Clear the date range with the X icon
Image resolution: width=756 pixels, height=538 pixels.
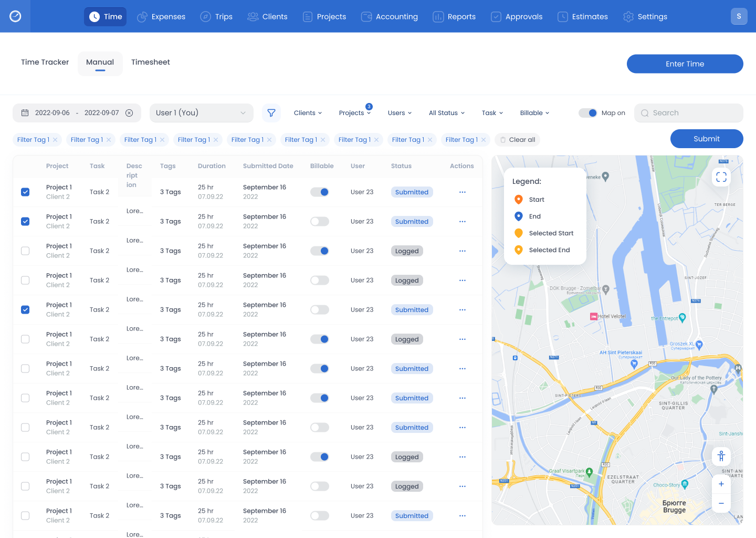pos(129,113)
